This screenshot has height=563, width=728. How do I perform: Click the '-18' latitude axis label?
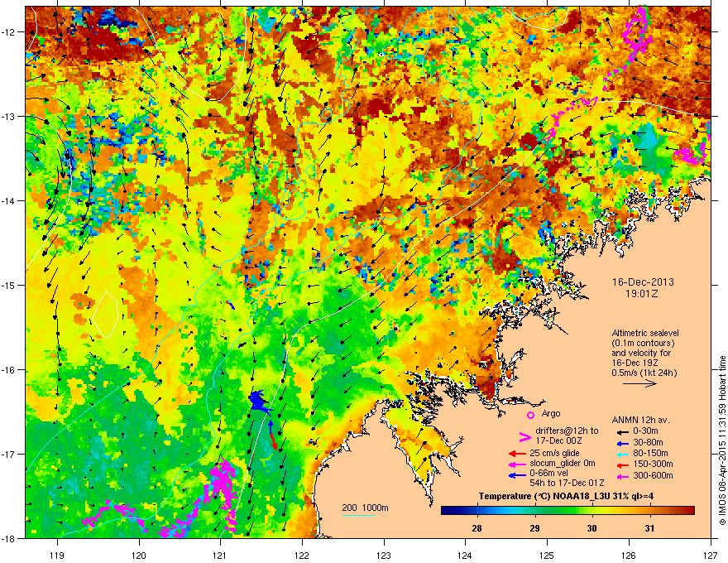pyautogui.click(x=10, y=538)
